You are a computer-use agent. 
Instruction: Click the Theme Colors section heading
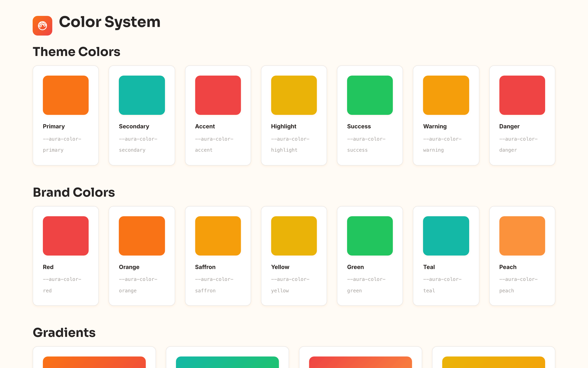[76, 52]
